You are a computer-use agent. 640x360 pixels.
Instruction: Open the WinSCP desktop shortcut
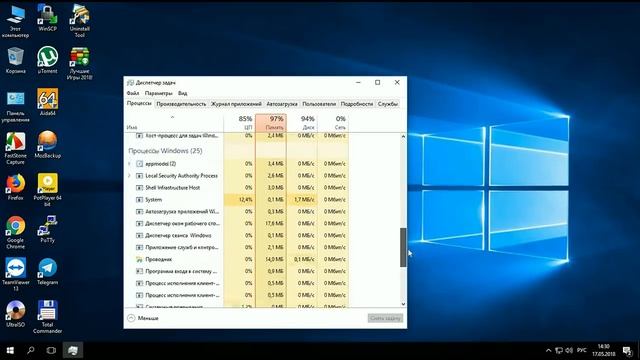click(47, 18)
